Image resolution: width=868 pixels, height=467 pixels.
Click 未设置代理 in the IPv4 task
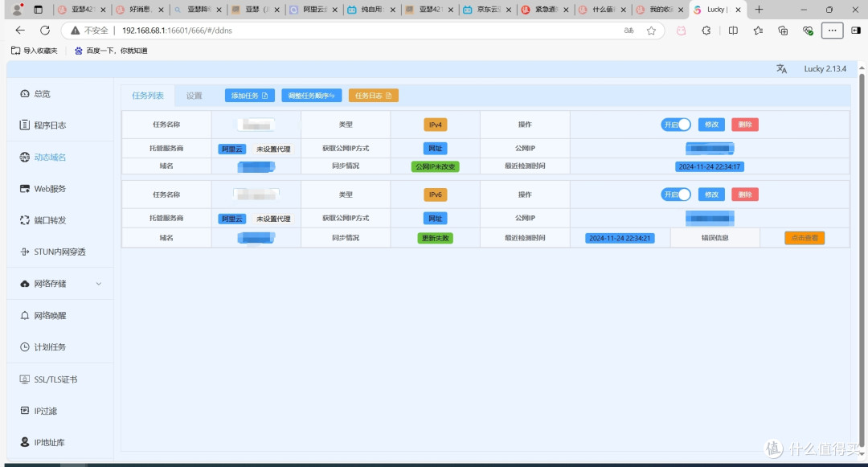point(273,149)
